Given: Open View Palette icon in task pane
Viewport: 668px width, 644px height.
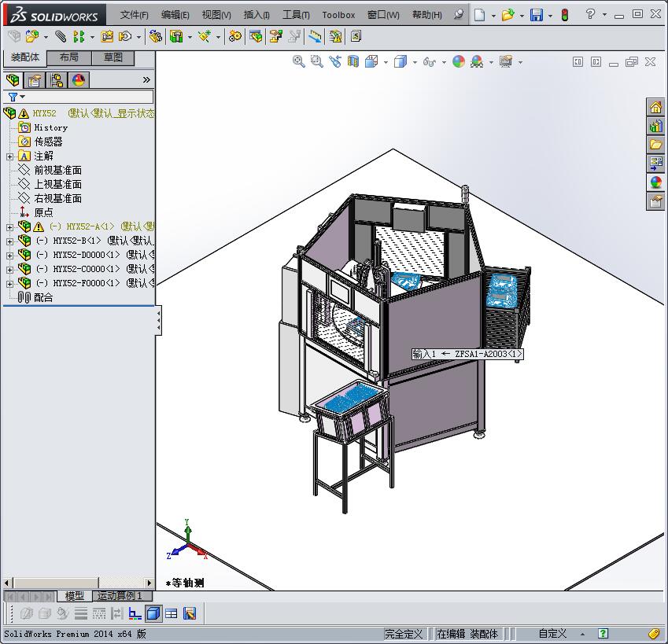Looking at the screenshot, I should (655, 163).
